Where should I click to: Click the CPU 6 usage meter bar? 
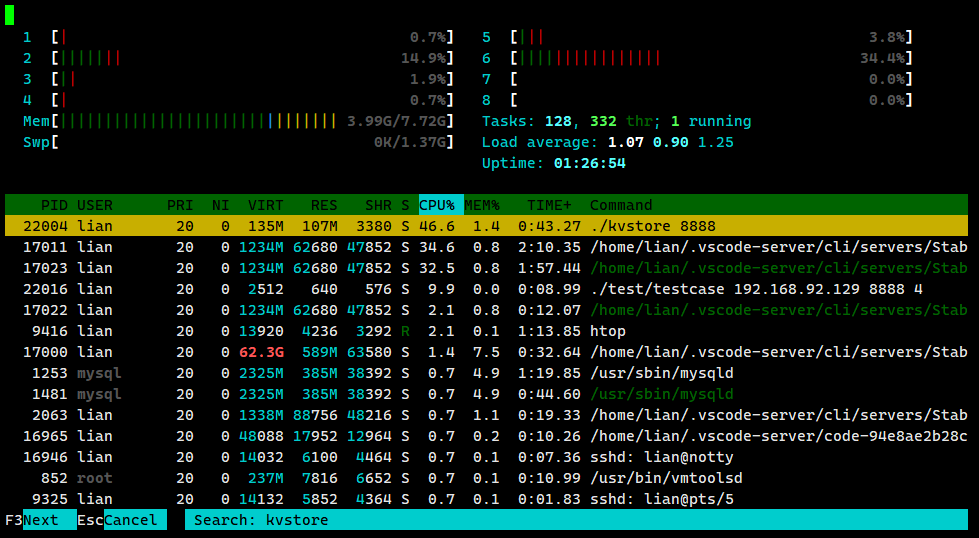tap(711, 58)
